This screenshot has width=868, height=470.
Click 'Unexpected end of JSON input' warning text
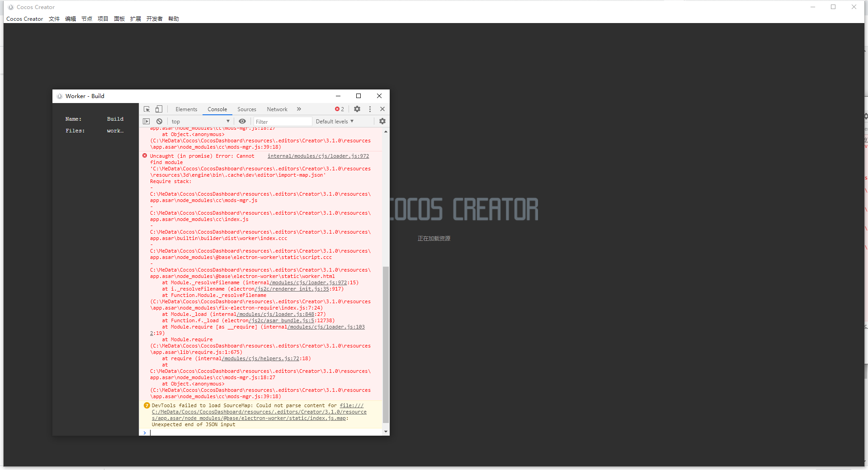(x=193, y=424)
